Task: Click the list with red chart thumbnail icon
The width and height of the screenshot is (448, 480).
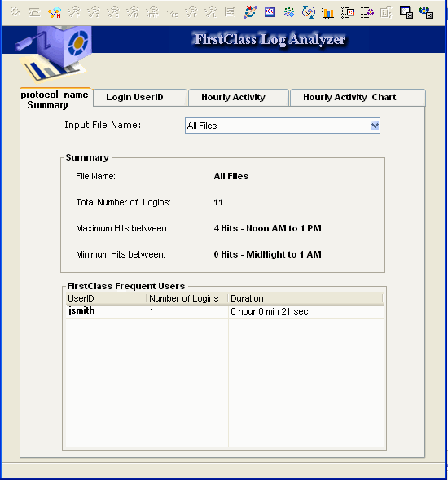Action: [347, 12]
